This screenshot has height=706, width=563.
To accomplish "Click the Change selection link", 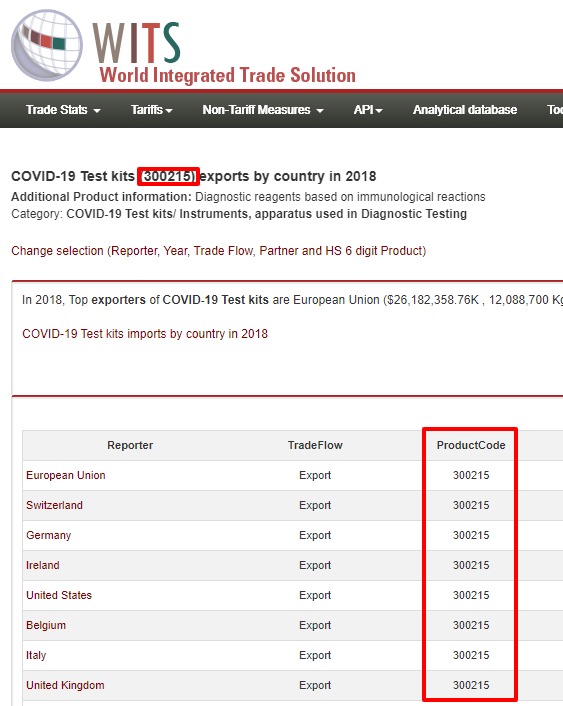I will click(x=218, y=251).
